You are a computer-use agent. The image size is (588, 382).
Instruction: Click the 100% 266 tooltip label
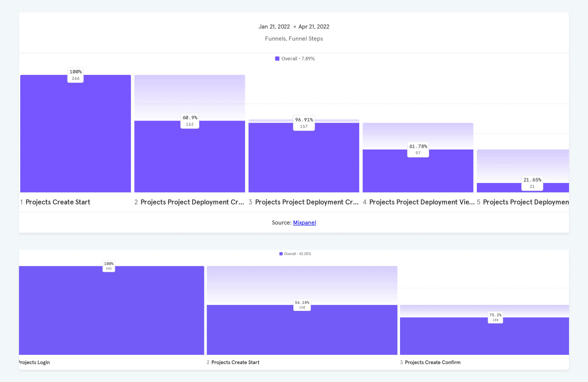coord(75,75)
